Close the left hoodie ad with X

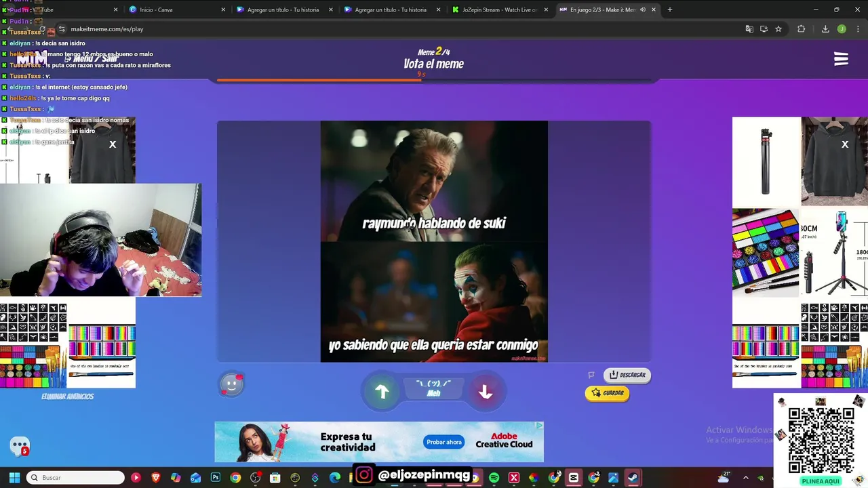(x=113, y=144)
